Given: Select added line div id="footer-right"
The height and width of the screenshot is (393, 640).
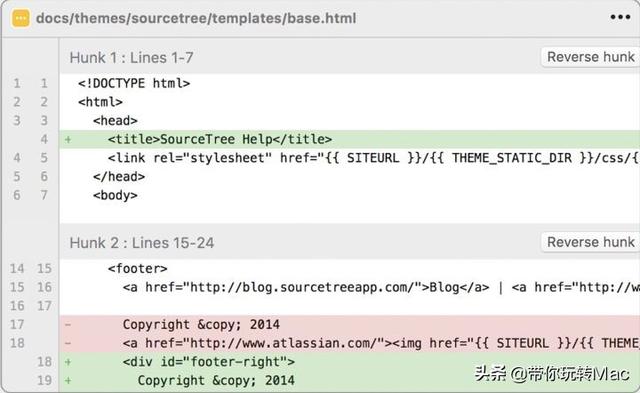Looking at the screenshot, I should click(x=349, y=362).
